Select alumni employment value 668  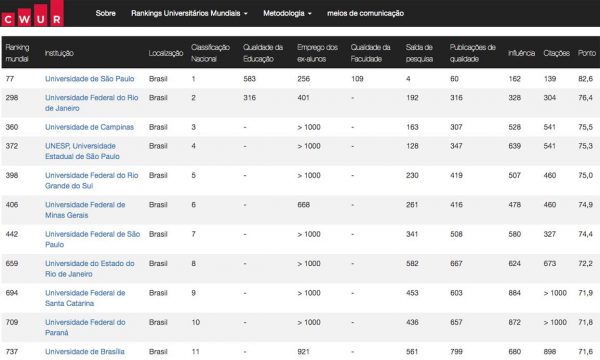303,205
